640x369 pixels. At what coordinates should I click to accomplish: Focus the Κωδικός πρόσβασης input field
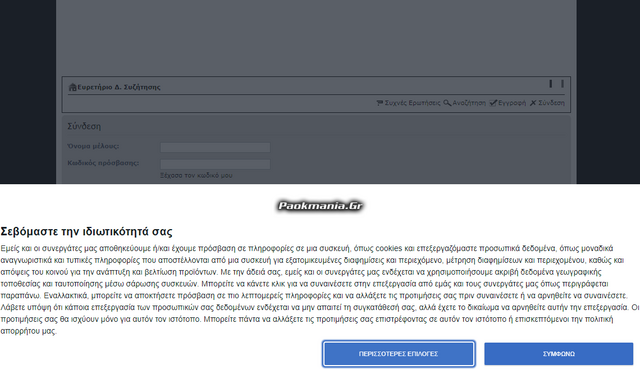pyautogui.click(x=215, y=164)
